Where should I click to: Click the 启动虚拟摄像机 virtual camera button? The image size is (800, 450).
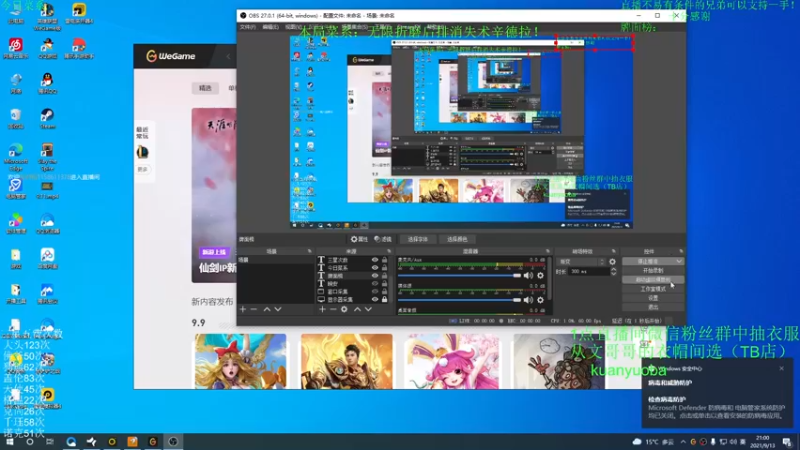653,280
